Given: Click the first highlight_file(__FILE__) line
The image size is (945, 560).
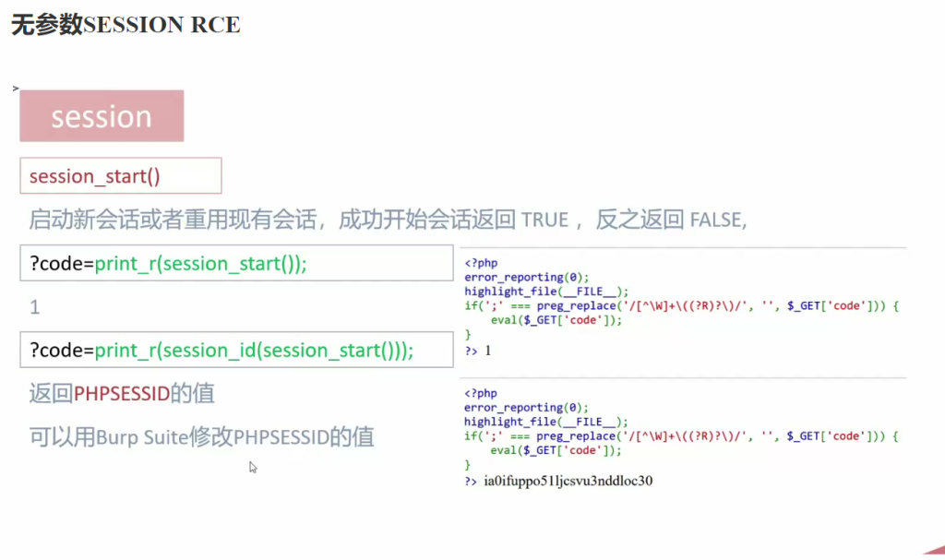Looking at the screenshot, I should pos(546,292).
